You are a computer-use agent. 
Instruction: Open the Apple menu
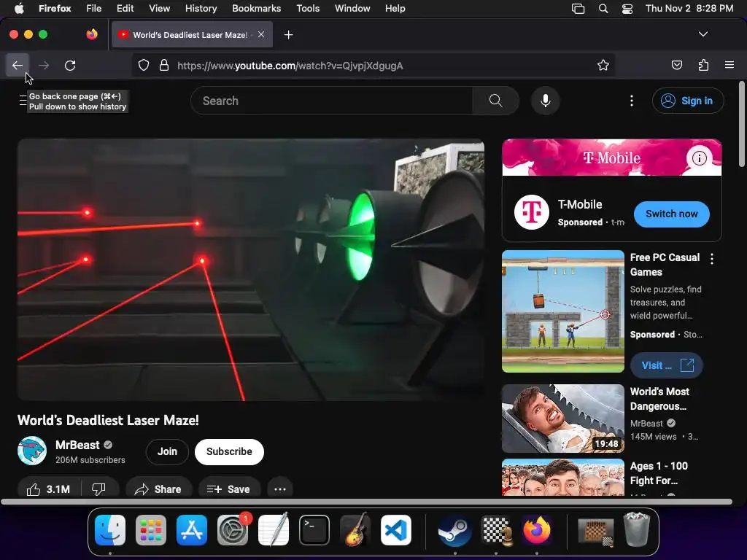(x=18, y=8)
